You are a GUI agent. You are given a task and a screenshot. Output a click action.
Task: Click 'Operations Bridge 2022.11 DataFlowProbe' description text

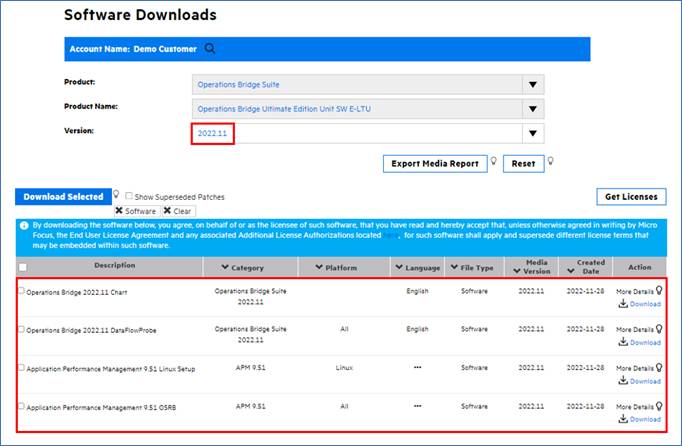click(x=91, y=330)
